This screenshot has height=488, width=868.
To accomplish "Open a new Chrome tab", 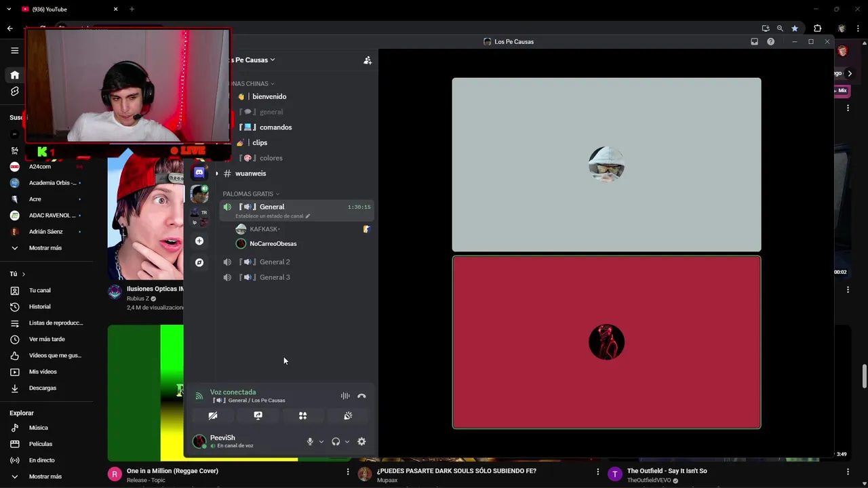I will pos(132,9).
